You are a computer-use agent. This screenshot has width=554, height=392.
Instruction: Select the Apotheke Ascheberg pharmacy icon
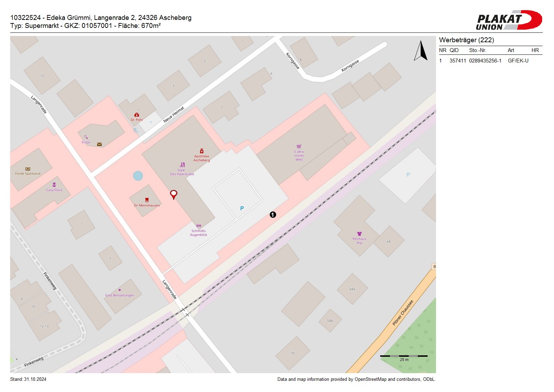pos(201,151)
